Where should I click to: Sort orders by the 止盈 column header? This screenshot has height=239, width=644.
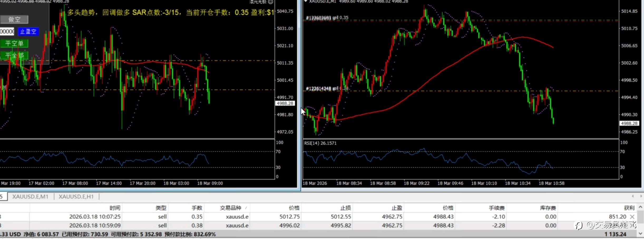(397, 208)
